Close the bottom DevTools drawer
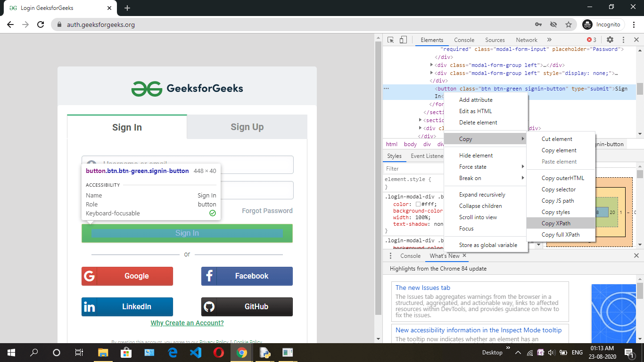The image size is (644, 362). click(x=636, y=256)
